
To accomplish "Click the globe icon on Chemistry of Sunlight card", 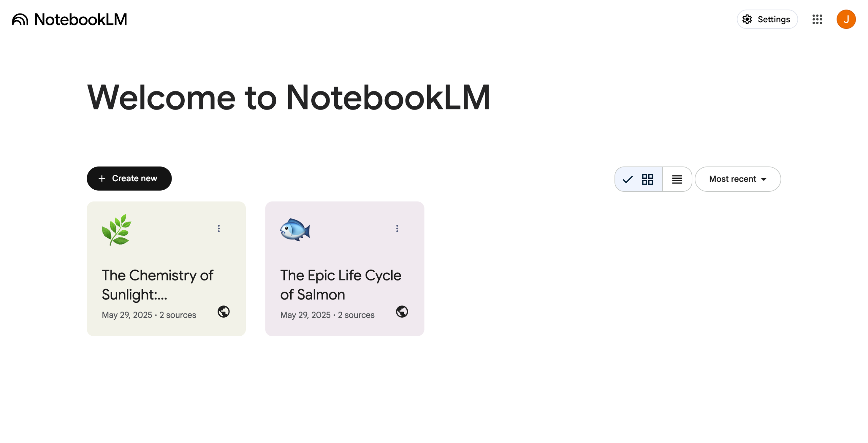I will coord(223,312).
